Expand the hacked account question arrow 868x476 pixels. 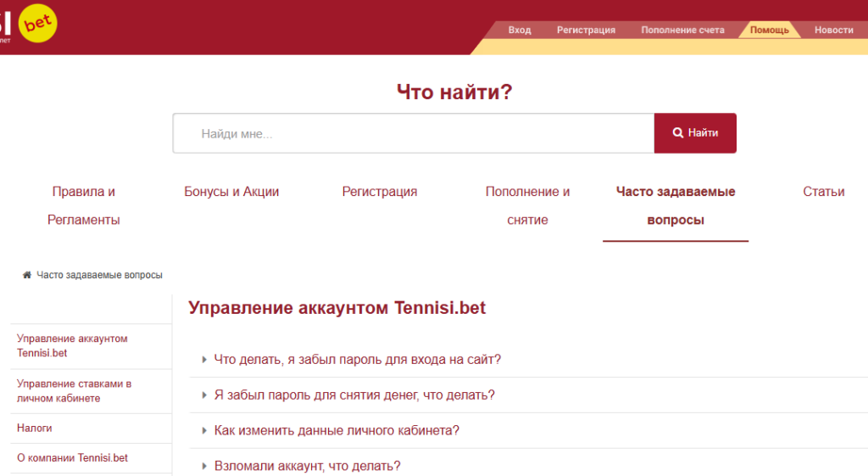(x=204, y=466)
